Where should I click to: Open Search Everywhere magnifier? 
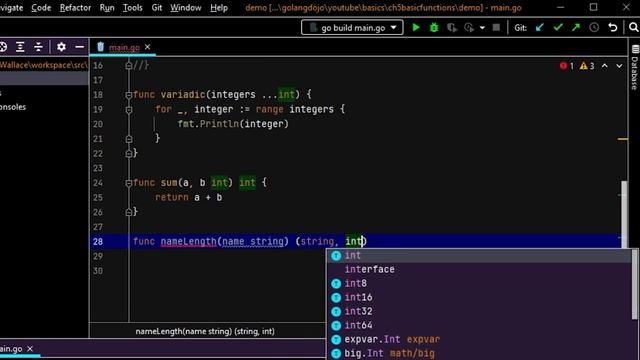(x=633, y=27)
